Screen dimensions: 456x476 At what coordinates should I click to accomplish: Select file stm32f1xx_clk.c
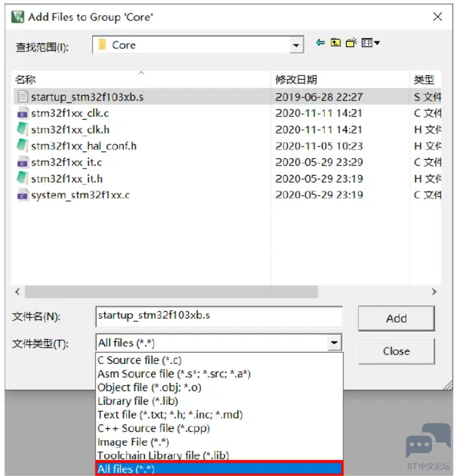point(70,113)
